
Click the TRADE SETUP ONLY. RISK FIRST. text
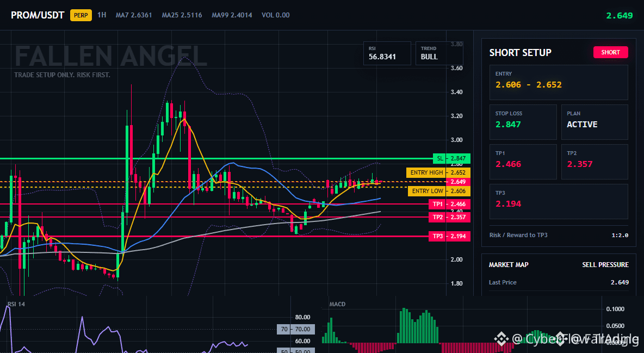click(x=62, y=75)
